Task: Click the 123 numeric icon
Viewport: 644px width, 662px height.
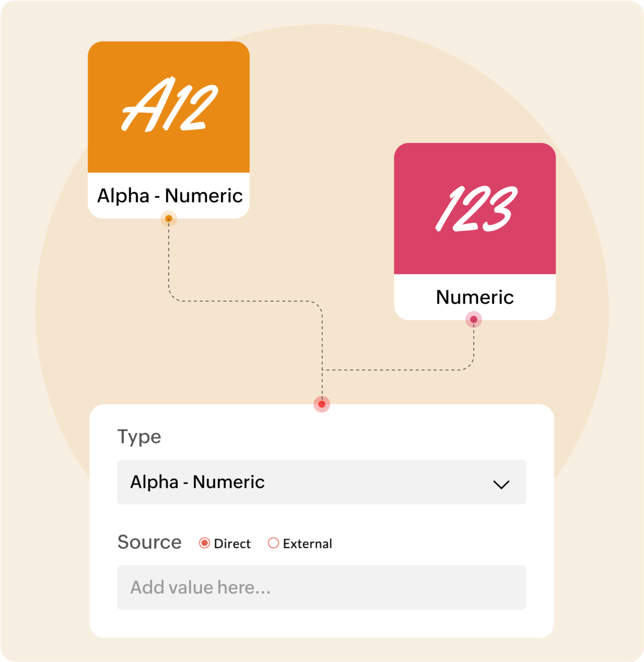Action: click(x=476, y=208)
